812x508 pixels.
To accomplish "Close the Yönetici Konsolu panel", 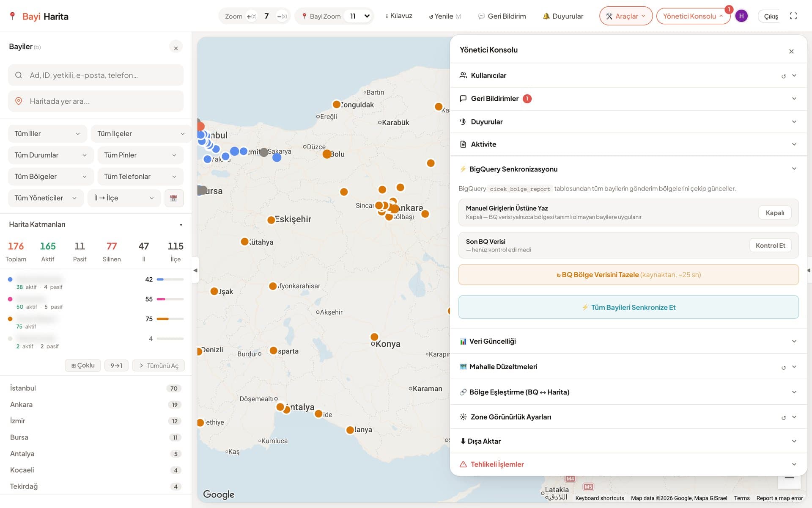I will tap(791, 51).
